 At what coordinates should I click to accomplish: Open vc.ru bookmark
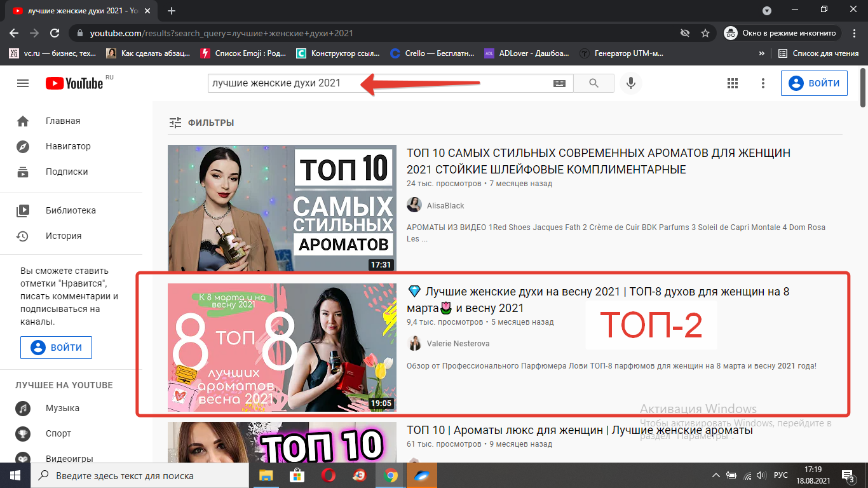pos(53,53)
